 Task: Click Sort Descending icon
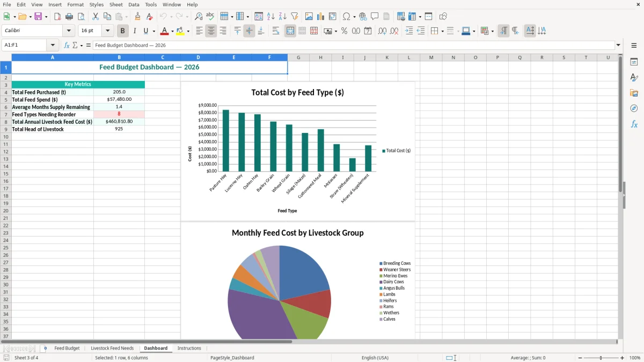(x=283, y=17)
